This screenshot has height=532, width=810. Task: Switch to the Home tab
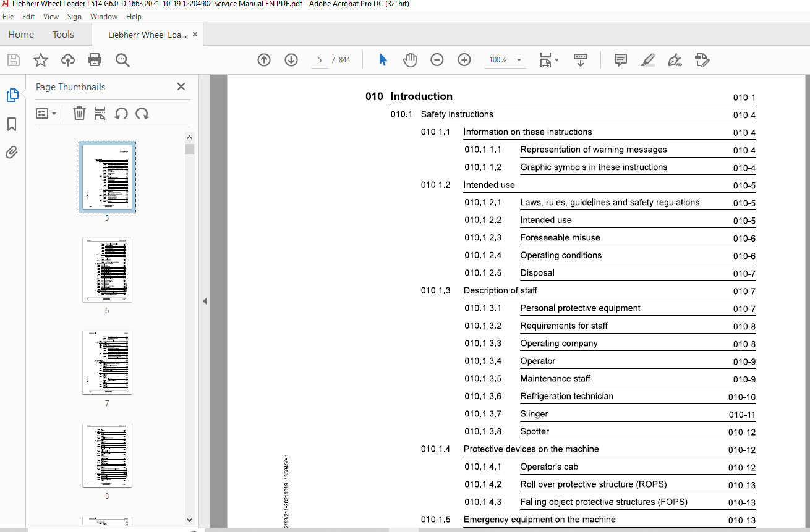click(x=21, y=35)
